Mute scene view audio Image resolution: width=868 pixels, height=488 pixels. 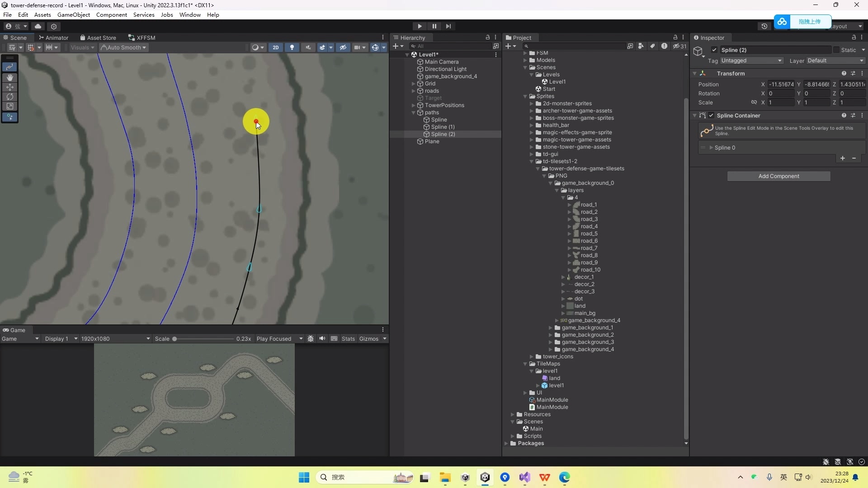[309, 47]
